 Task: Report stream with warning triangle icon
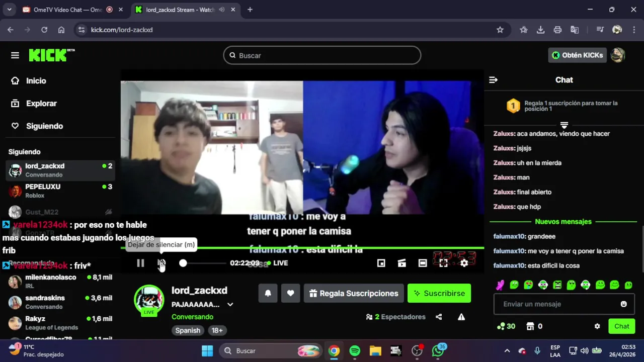tap(461, 317)
